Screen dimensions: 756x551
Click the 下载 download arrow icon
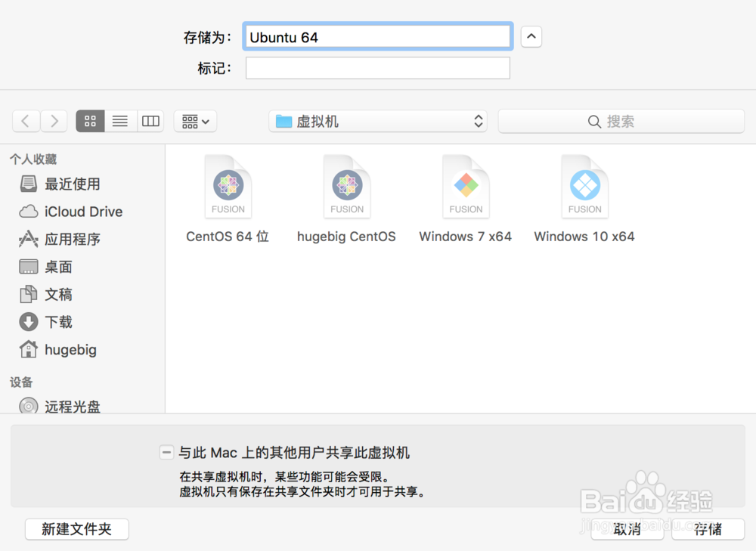(29, 321)
